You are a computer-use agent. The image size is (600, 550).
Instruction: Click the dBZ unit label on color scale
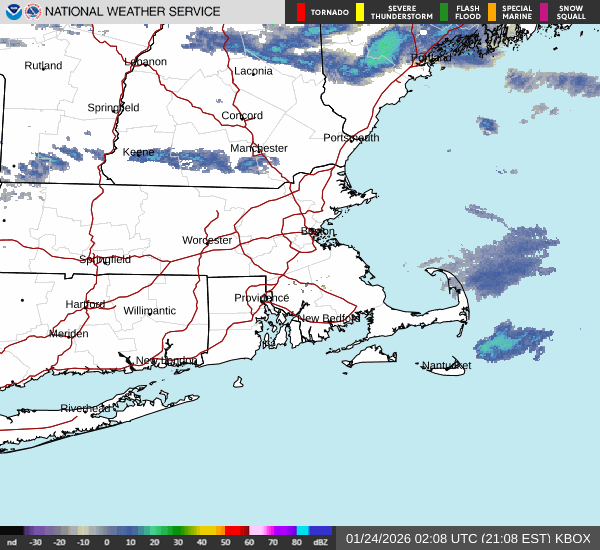(x=320, y=543)
